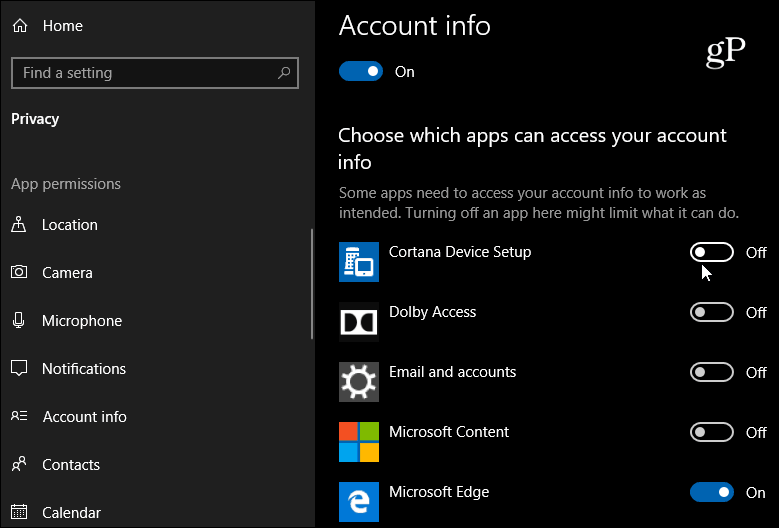Click the App permissions section label

(x=66, y=184)
